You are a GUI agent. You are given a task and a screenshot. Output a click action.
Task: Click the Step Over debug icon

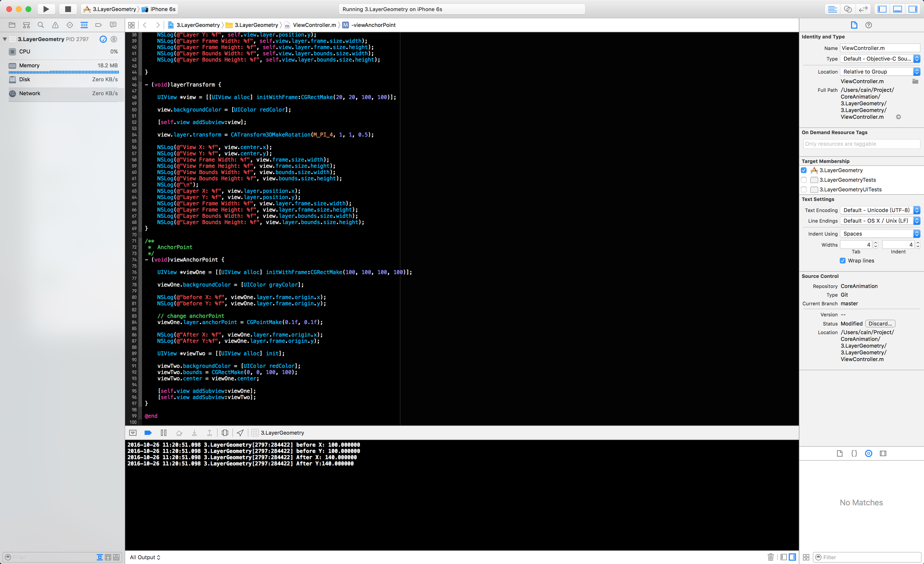pos(179,433)
